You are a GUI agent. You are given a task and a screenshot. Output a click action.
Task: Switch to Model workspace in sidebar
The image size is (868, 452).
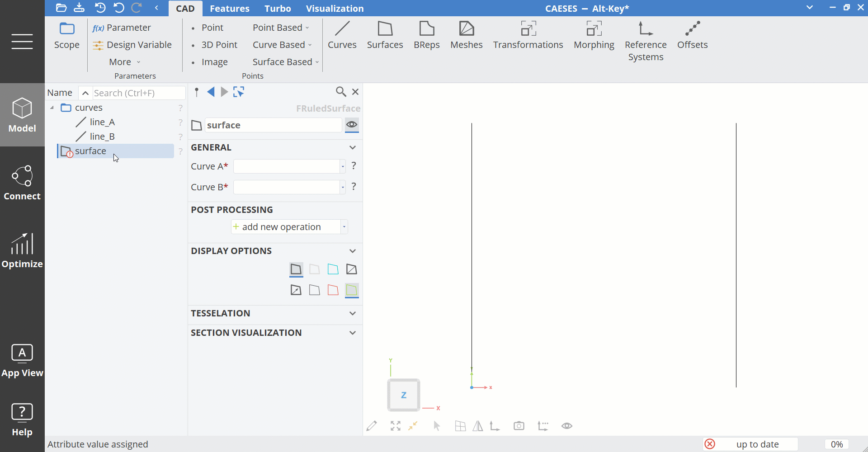click(22, 115)
